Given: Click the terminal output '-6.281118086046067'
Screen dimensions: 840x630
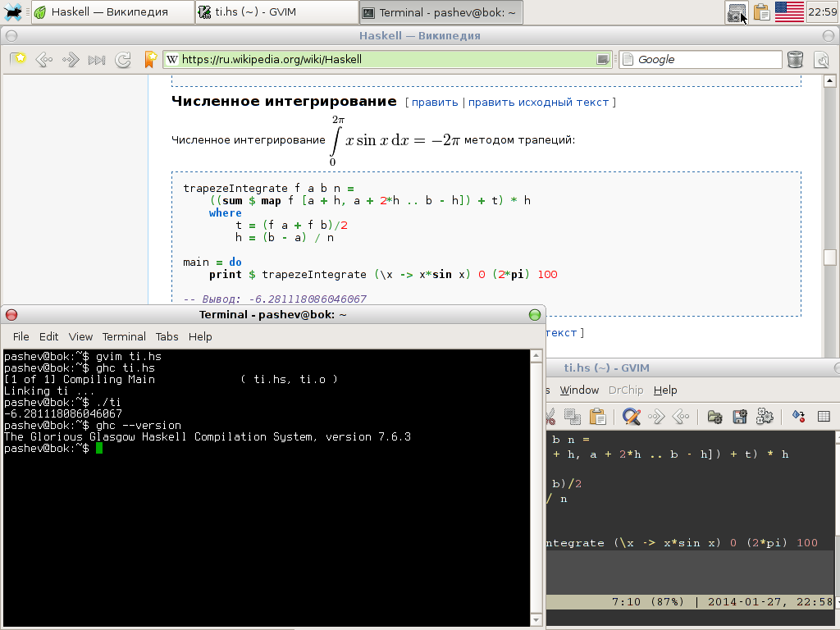Looking at the screenshot, I should coord(63,413).
